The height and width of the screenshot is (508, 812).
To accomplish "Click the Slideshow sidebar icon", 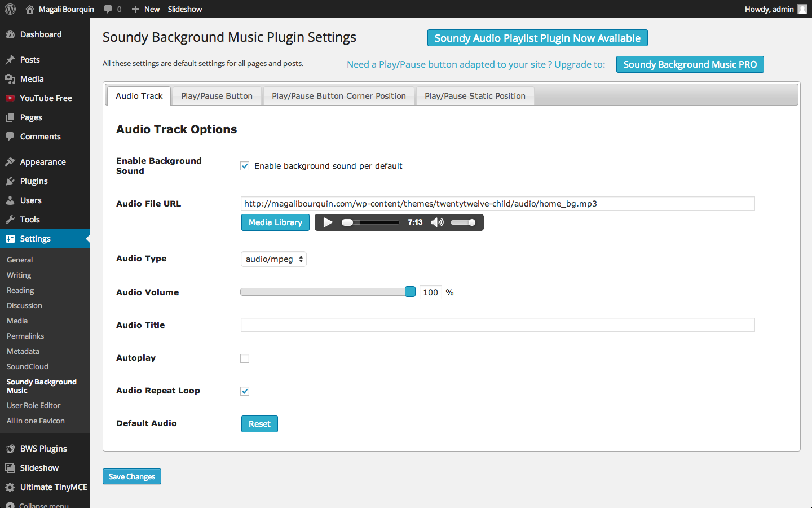I will point(10,468).
